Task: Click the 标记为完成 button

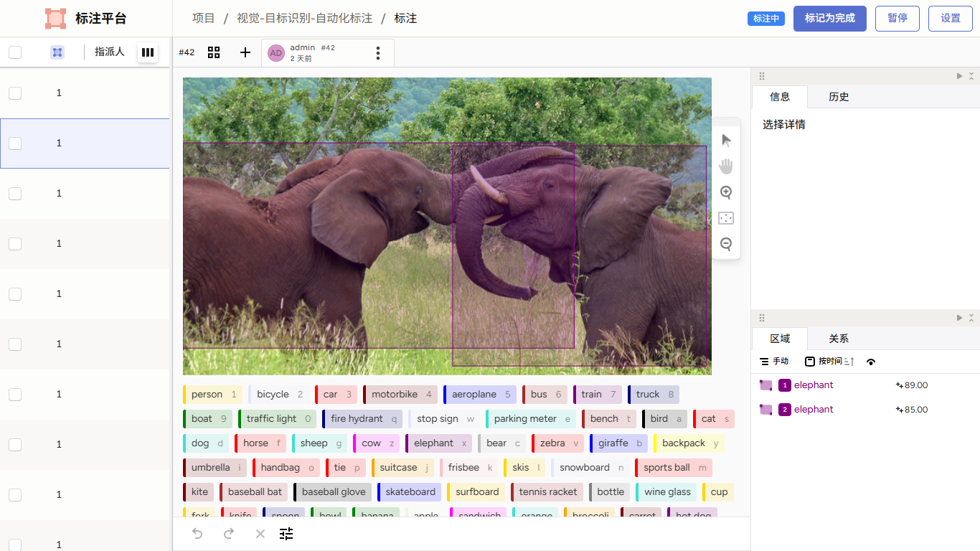Action: tap(830, 19)
